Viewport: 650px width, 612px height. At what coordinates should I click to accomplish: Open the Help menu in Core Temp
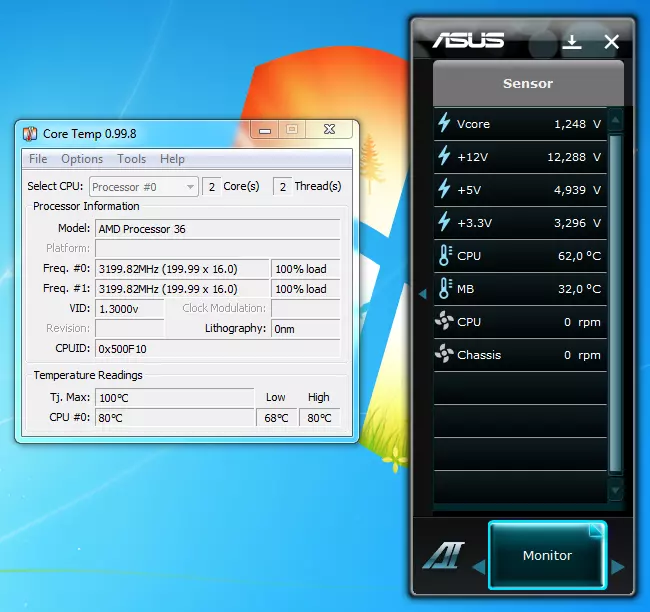click(172, 159)
